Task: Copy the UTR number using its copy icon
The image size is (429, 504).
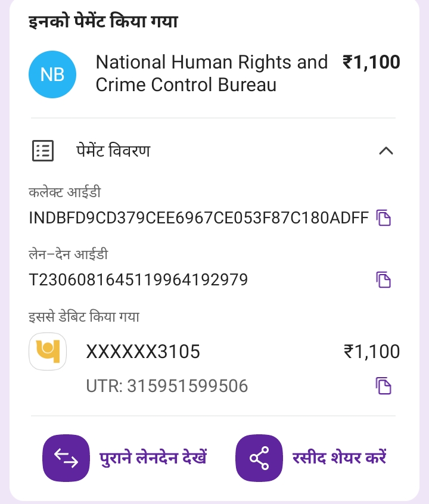Action: (384, 386)
